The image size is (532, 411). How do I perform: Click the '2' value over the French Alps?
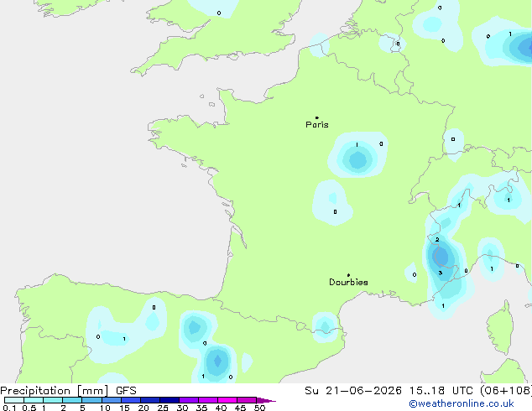(x=437, y=239)
